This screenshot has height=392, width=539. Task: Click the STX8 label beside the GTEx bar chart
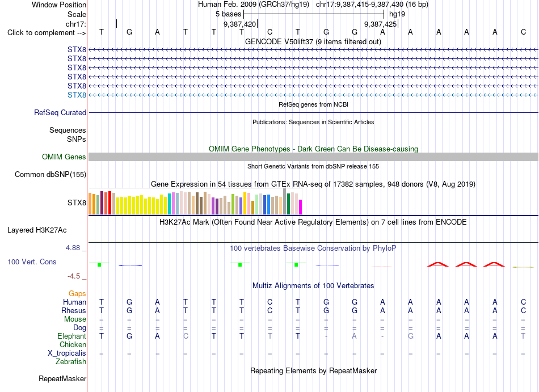(77, 203)
